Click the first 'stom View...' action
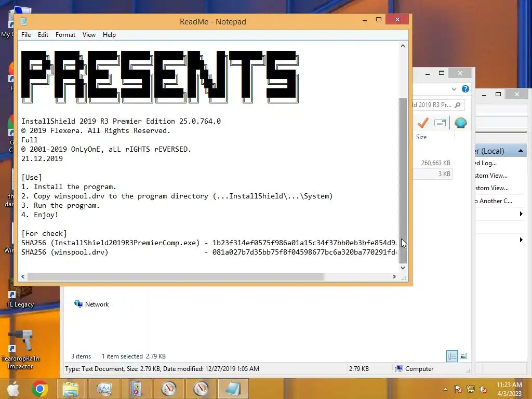Viewport: 532px width, 399px height. (x=491, y=176)
